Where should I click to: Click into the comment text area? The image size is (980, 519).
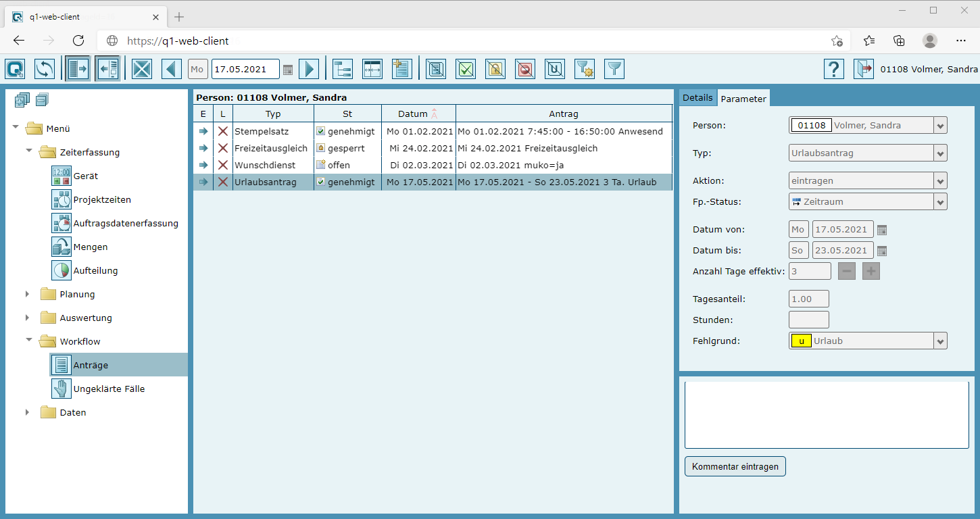[x=826, y=415]
